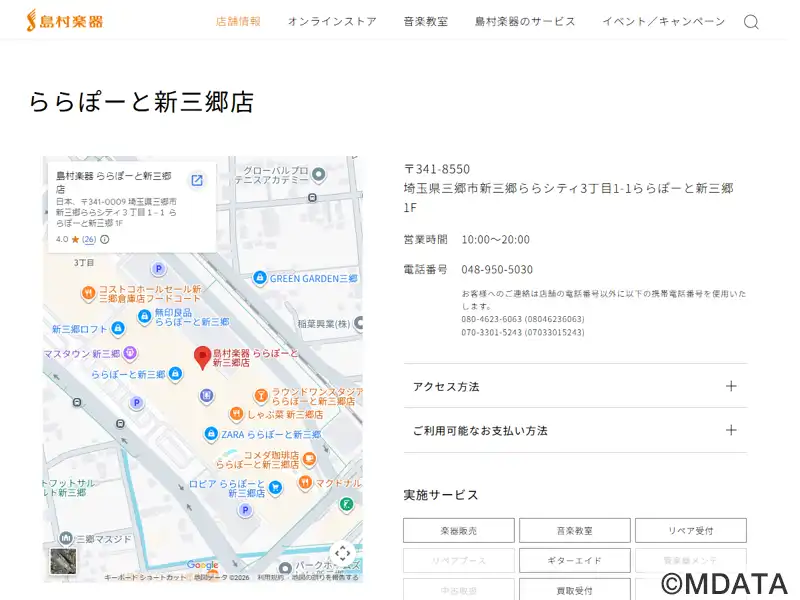The width and height of the screenshot is (800, 600).
Task: Click the Costco food court marker
Action: point(88,293)
